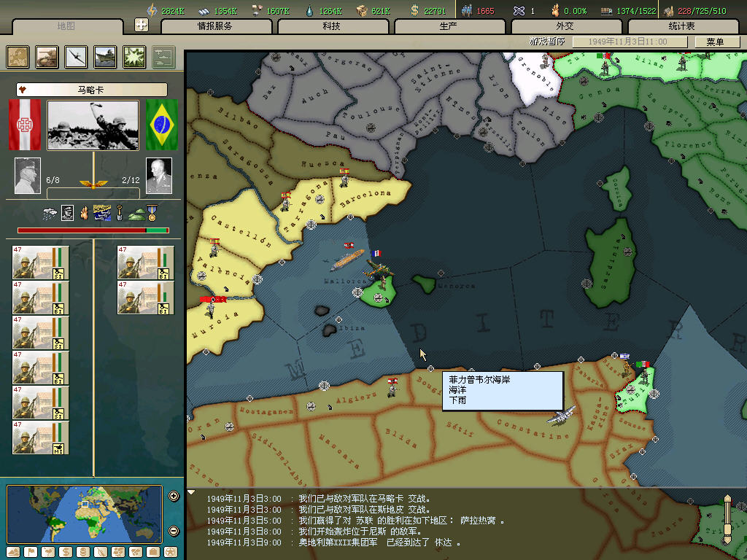Switch to partisan map mode icon
The image size is (747, 560).
[x=101, y=552]
